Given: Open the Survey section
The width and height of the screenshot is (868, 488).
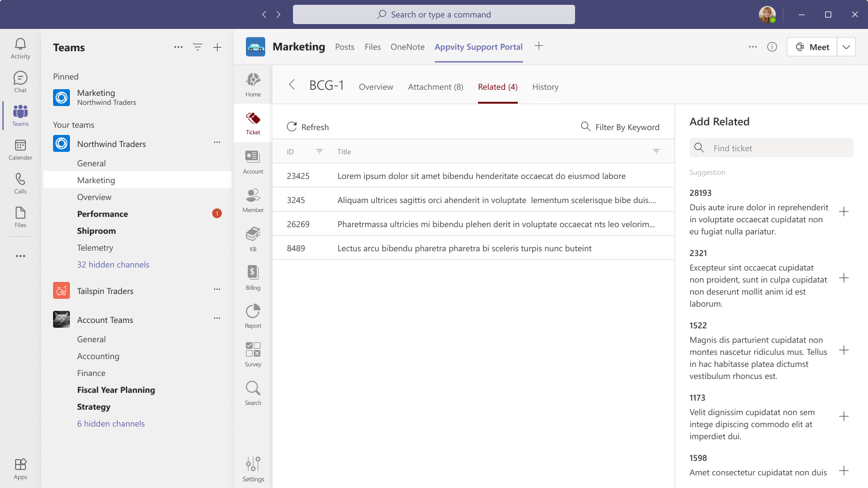Looking at the screenshot, I should (253, 353).
